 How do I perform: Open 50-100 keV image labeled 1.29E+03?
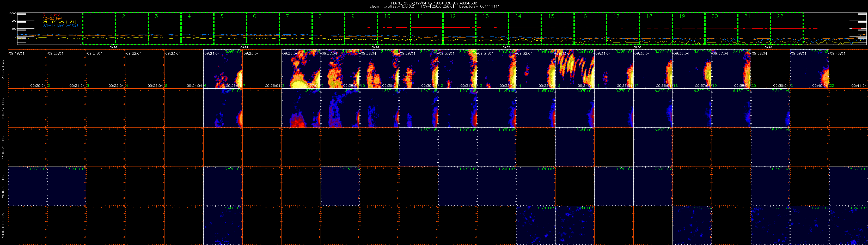point(809,225)
